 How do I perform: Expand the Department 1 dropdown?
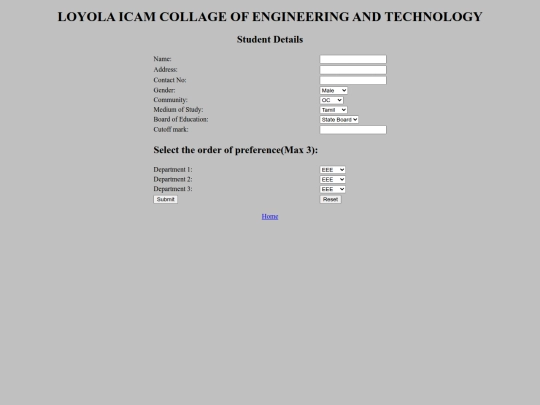pyautogui.click(x=332, y=170)
